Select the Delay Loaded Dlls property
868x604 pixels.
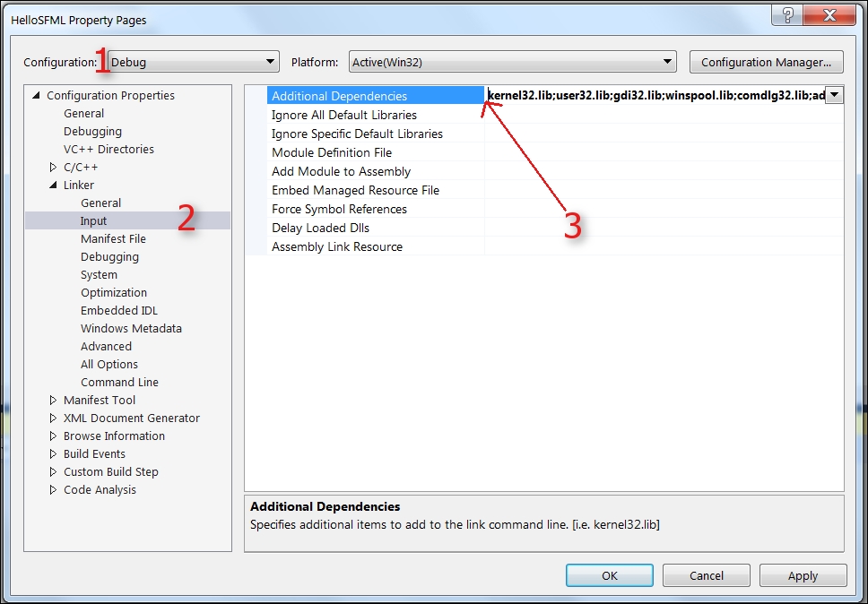(320, 228)
